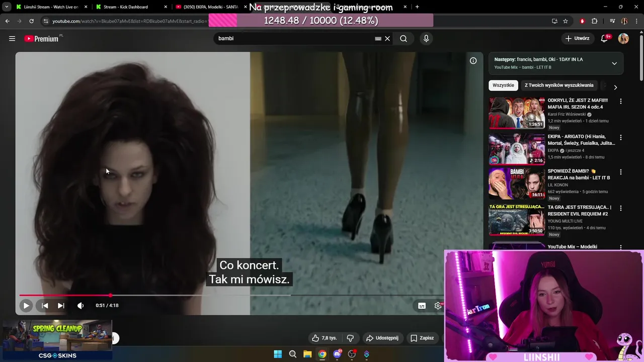Open EKIPA ARIGATO video thumbnail
The width and height of the screenshot is (644, 362).
[x=517, y=149]
